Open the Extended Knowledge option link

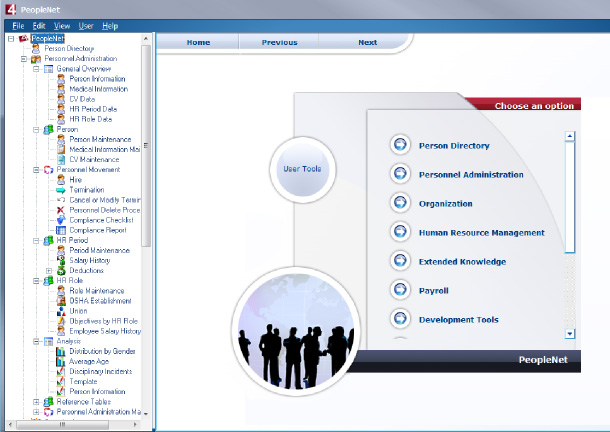click(x=462, y=262)
